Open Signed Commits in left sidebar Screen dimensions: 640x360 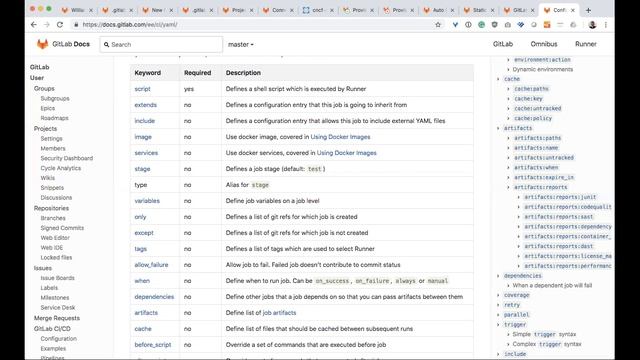[62, 228]
